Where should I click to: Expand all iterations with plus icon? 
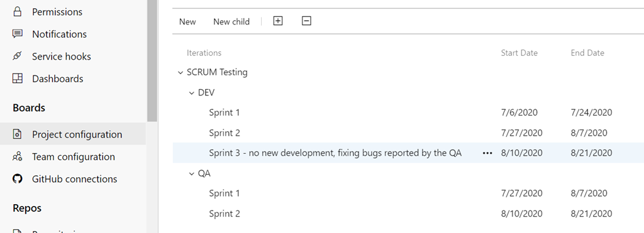278,21
